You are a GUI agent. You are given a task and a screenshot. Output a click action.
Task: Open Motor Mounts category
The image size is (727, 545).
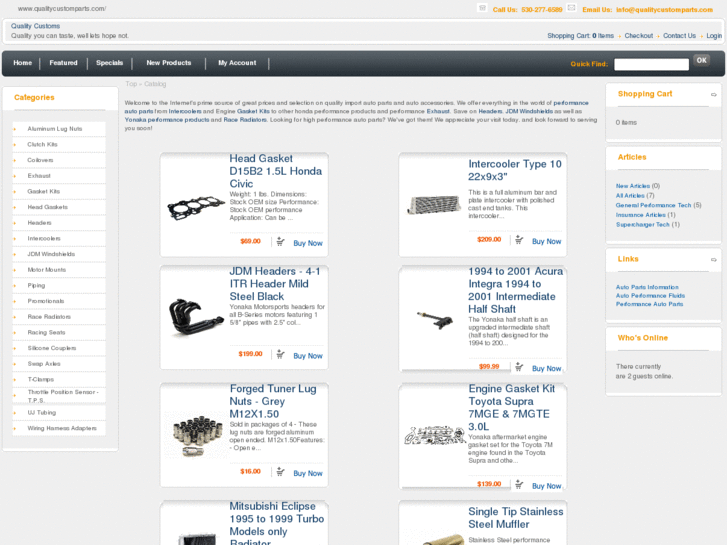click(x=46, y=270)
